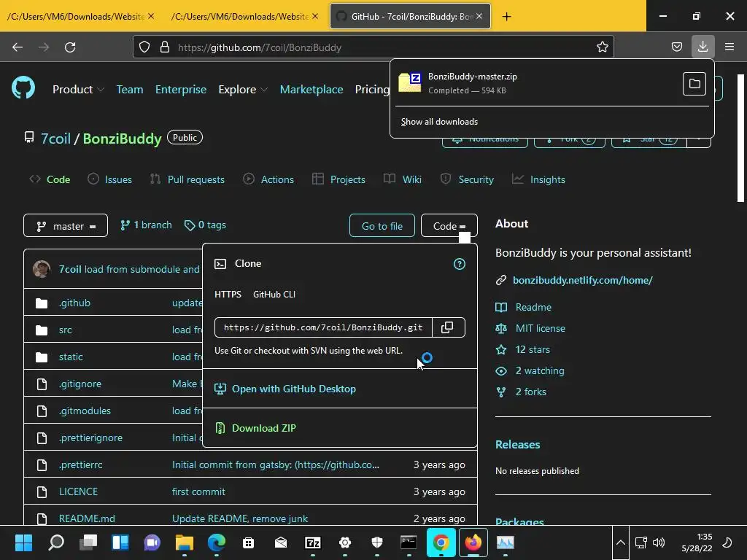Open containing folder for BonziBuddy-master.zip
Viewport: 747px width, 560px height.
[694, 84]
